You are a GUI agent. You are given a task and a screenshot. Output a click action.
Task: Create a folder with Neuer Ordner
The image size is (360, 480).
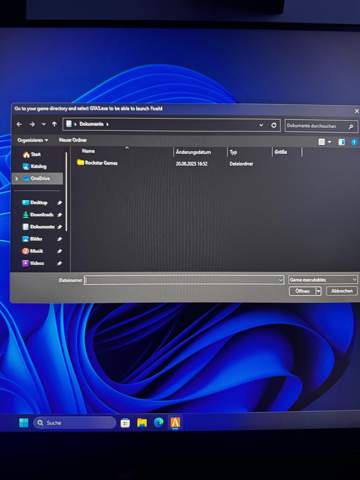(x=73, y=140)
